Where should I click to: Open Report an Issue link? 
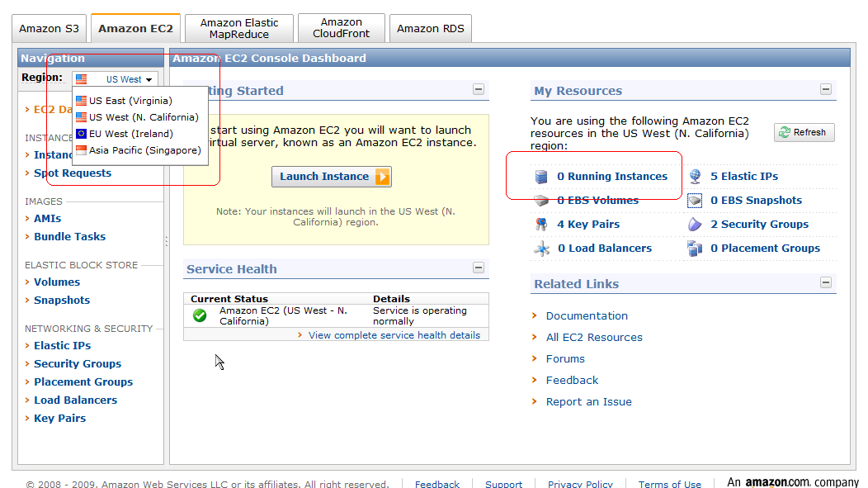[x=588, y=402]
